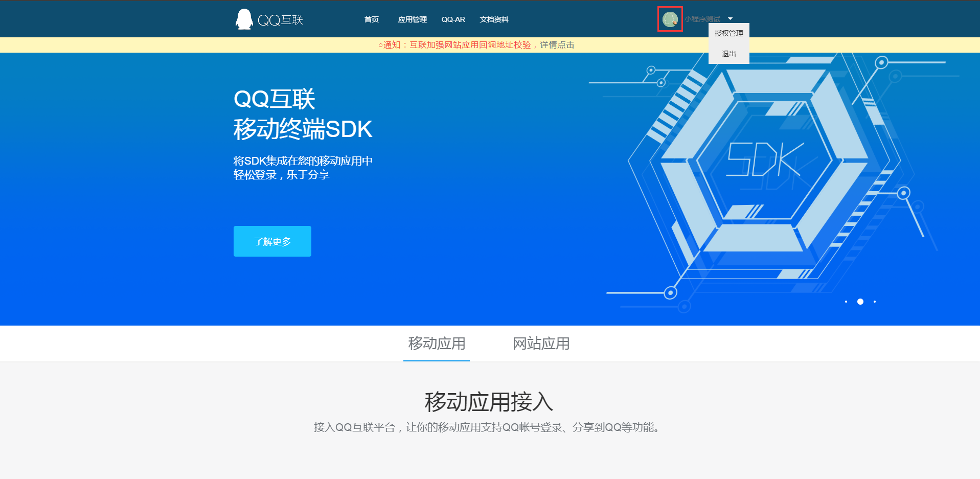The height and width of the screenshot is (479, 980).
Task: Switch to the 网站应用 tab
Action: click(541, 344)
